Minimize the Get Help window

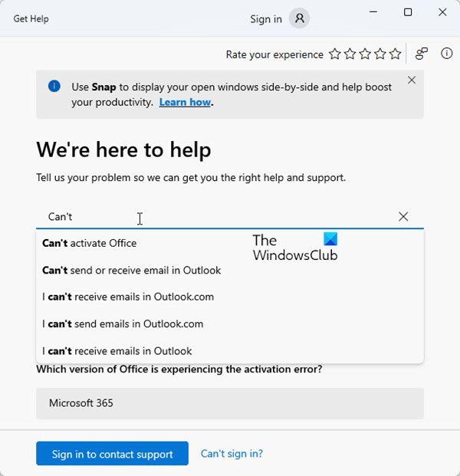[373, 11]
